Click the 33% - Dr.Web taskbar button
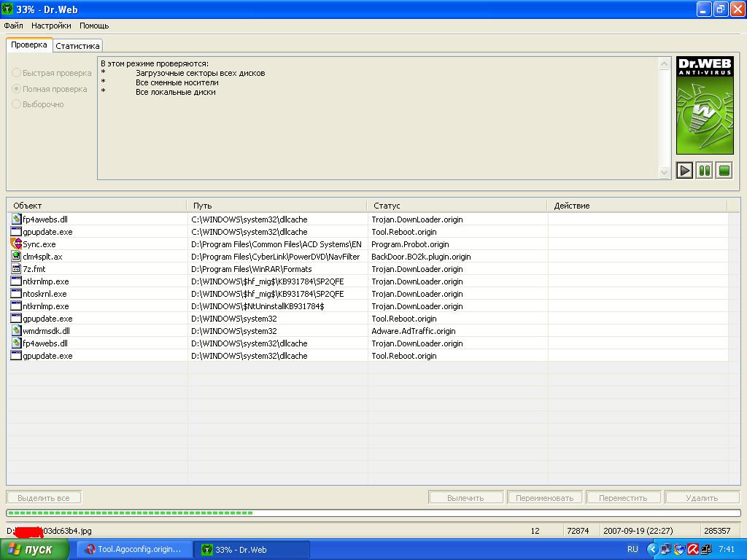The image size is (747, 560). pyautogui.click(x=252, y=550)
